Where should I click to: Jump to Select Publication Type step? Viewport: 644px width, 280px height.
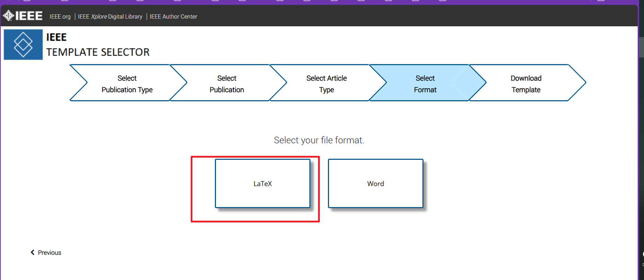(128, 83)
